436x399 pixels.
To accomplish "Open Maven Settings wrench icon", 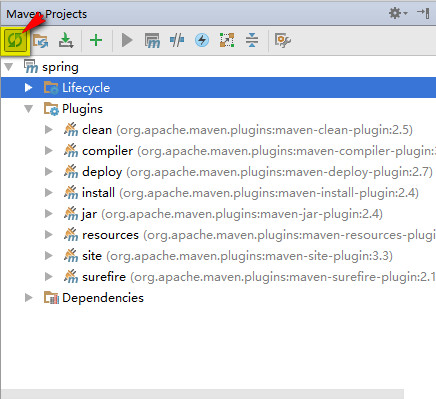I will [x=282, y=40].
